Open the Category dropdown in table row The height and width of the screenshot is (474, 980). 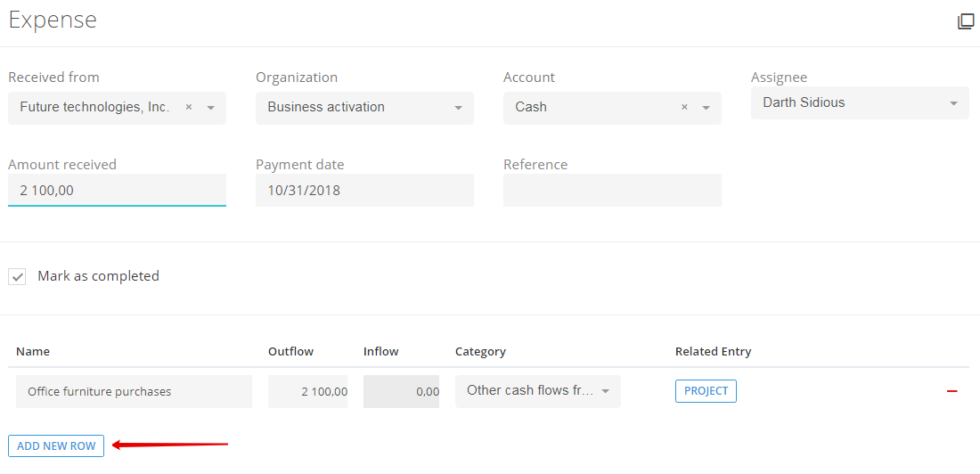click(x=537, y=391)
